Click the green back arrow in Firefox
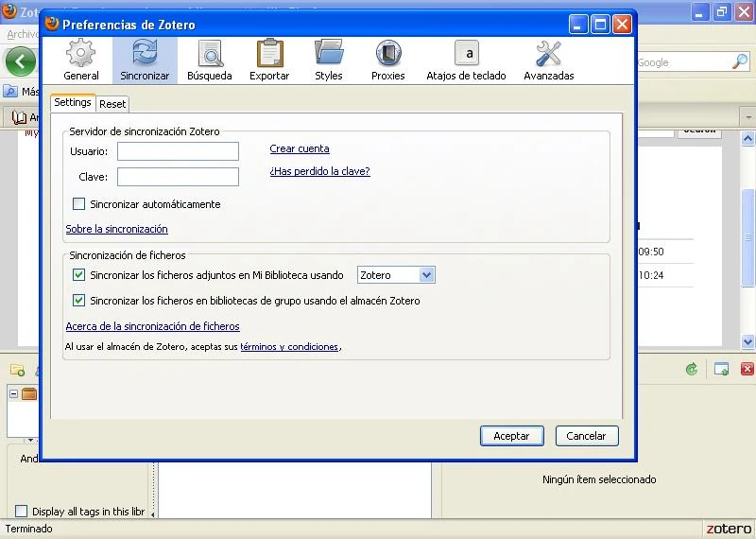This screenshot has width=756, height=539. point(20,61)
